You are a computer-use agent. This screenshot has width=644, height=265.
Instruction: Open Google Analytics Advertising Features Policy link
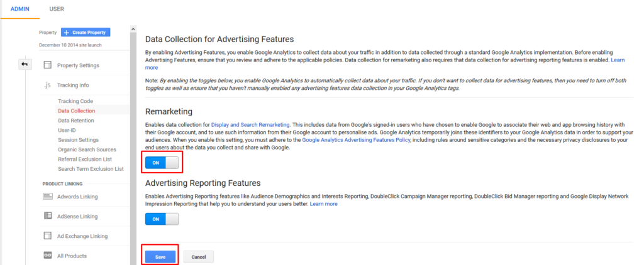(356, 140)
